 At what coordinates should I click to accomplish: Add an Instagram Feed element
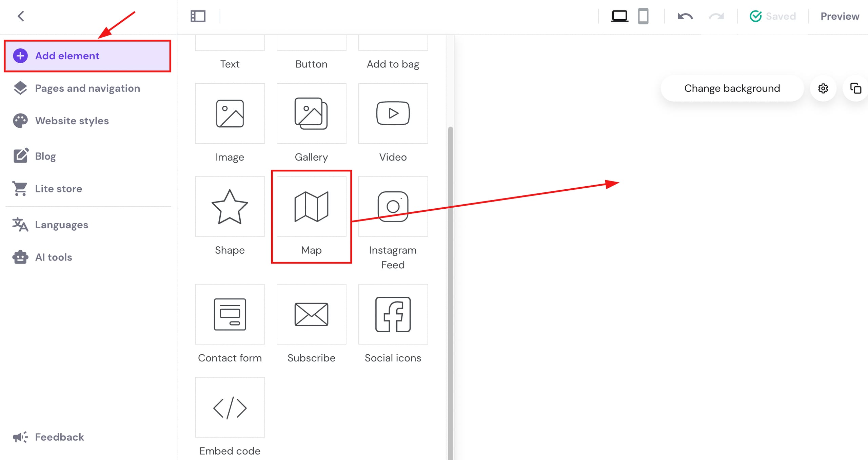pos(393,207)
